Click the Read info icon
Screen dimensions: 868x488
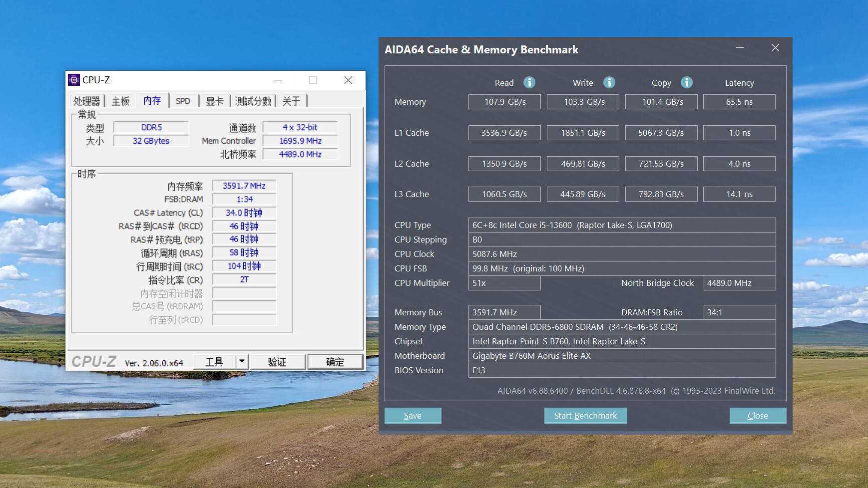(529, 82)
